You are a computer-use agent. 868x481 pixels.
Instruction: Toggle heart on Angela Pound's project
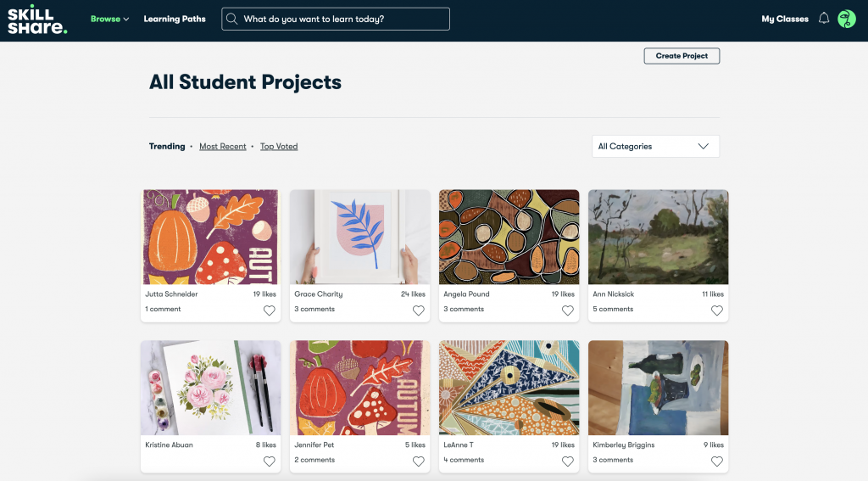point(567,310)
